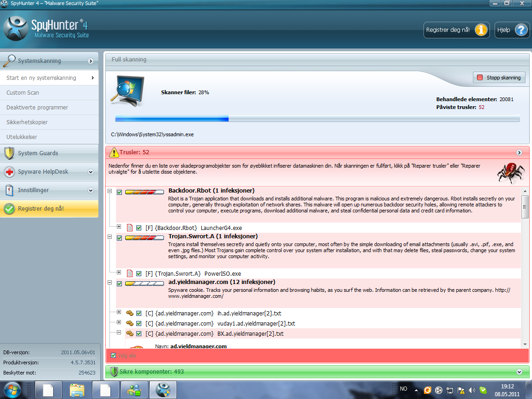Click the red spider threat image
This screenshot has height=399, width=532.
(511, 173)
